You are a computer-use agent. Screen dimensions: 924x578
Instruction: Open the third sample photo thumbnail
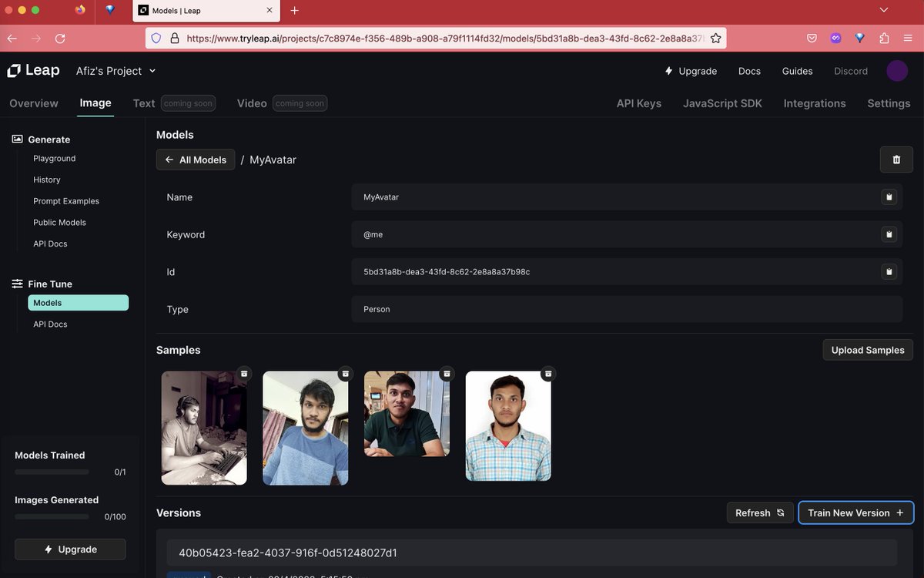coord(407,414)
